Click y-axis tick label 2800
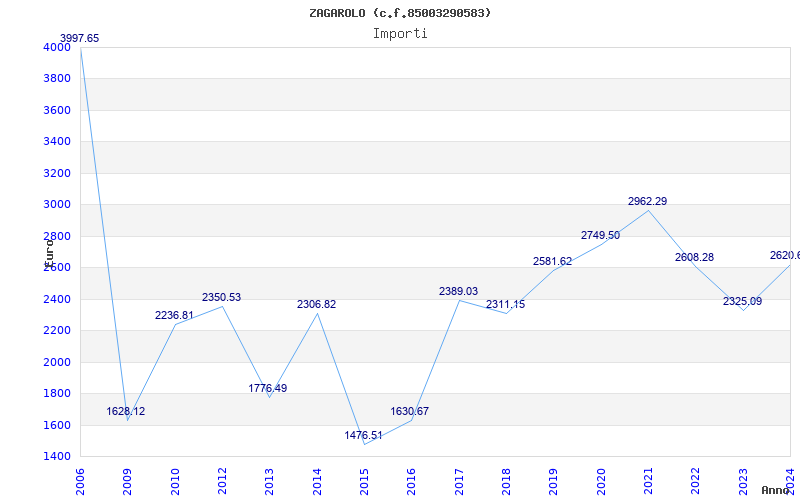The image size is (800, 500). (x=57, y=236)
